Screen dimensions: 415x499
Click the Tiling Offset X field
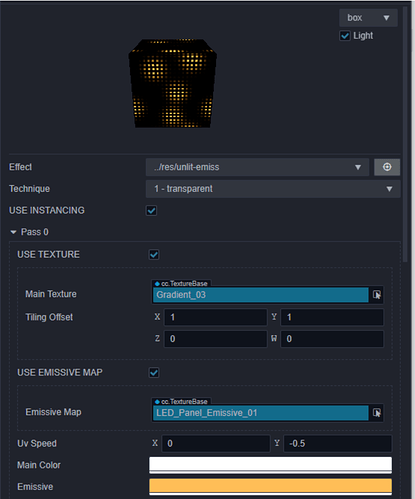(216, 317)
